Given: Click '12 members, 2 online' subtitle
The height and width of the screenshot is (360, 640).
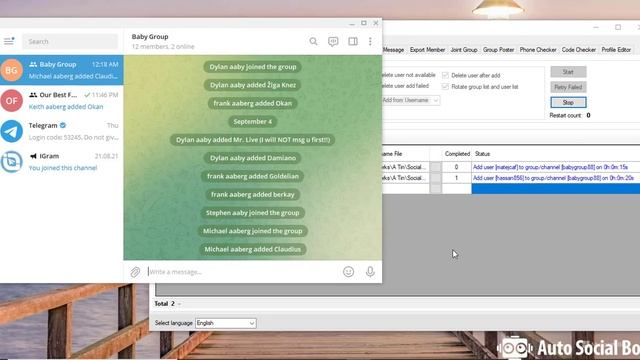Looking at the screenshot, I should 163,47.
